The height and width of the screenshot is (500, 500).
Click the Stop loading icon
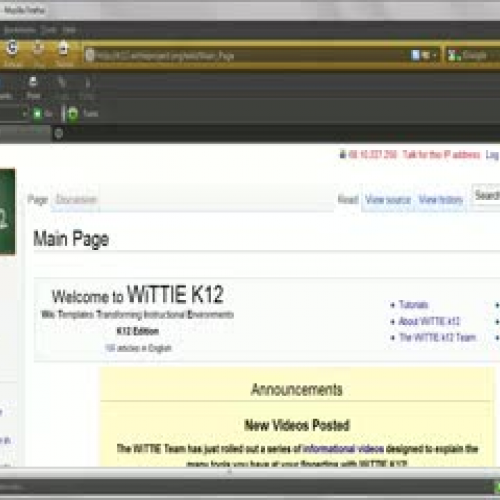(38, 48)
